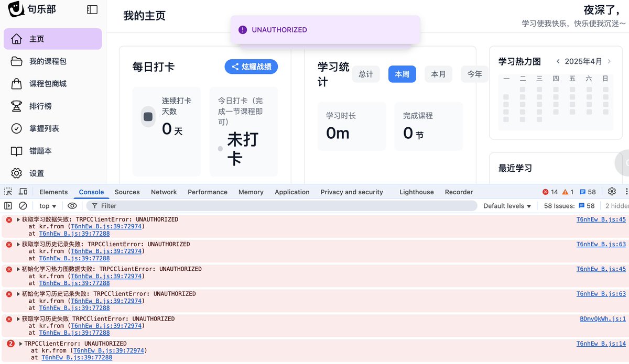Switch to the Application tab
The image size is (629, 364).
pyautogui.click(x=292, y=192)
